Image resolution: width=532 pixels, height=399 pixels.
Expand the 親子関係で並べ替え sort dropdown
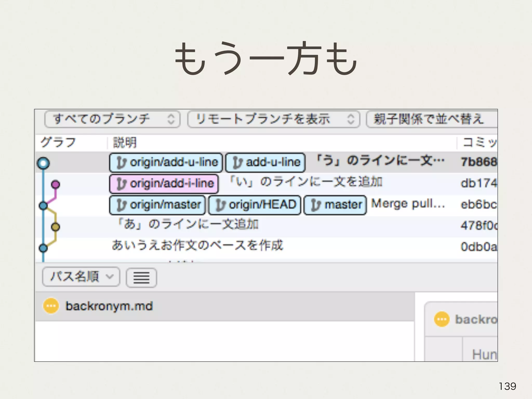click(x=431, y=119)
